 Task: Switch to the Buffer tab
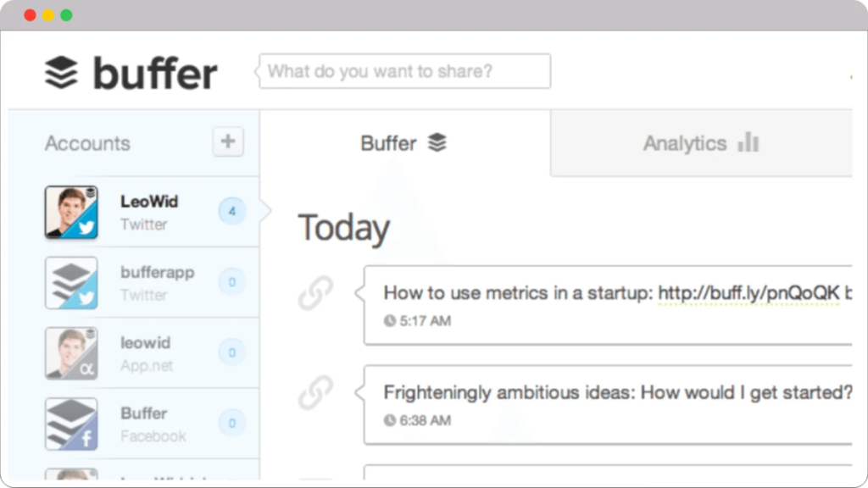403,143
